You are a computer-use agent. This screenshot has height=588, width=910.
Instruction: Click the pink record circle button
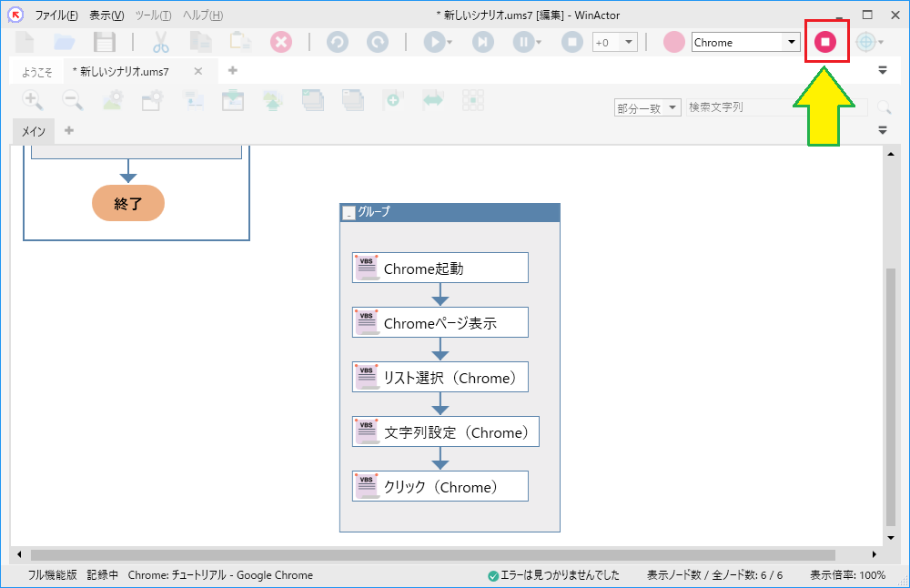tap(673, 43)
